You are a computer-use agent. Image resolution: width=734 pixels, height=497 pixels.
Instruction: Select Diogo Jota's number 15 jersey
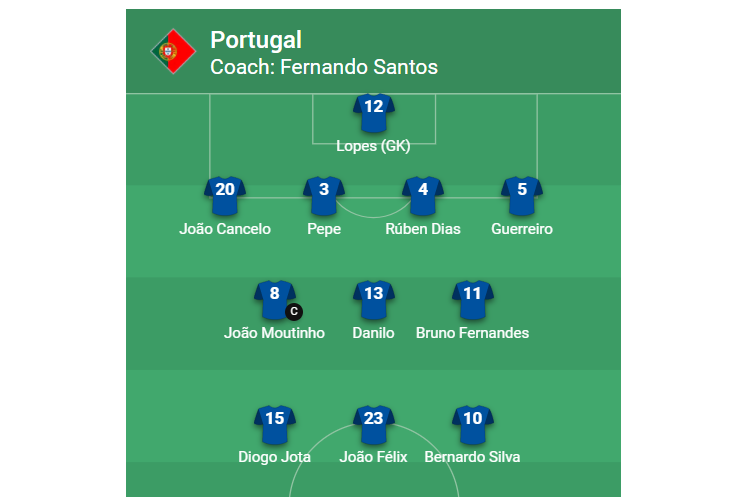[275, 424]
